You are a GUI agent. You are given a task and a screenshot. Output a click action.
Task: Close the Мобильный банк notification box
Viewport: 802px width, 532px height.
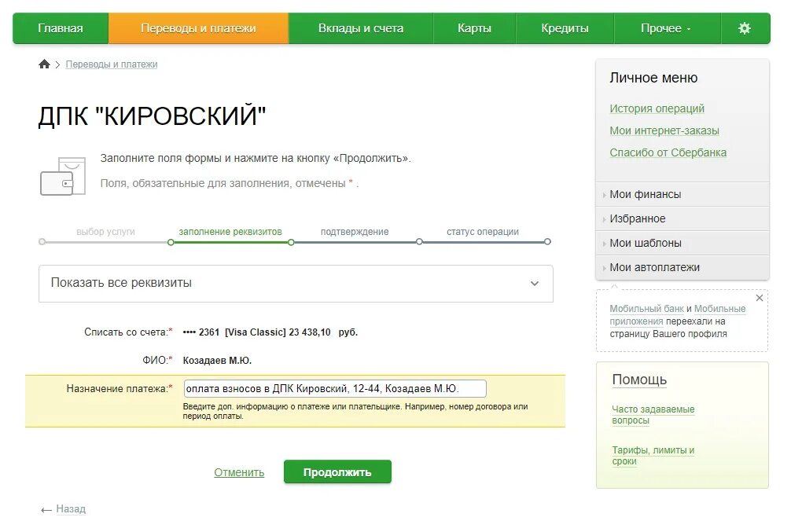tap(760, 298)
